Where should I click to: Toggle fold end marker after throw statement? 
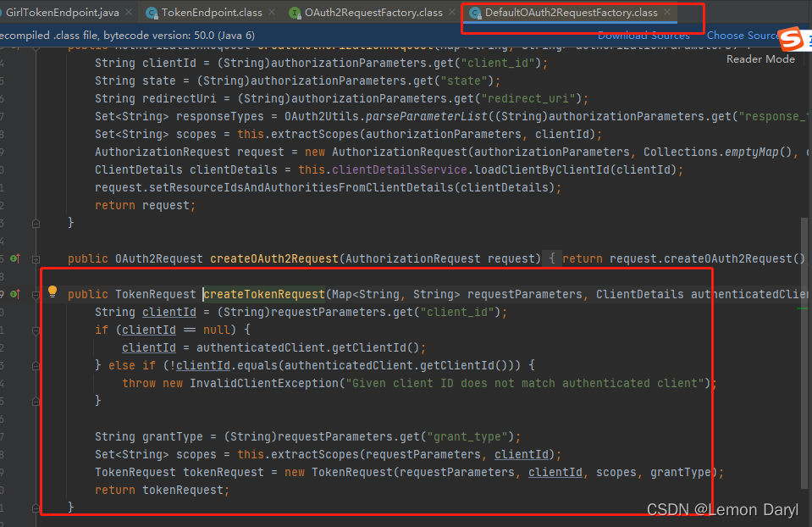tap(36, 401)
